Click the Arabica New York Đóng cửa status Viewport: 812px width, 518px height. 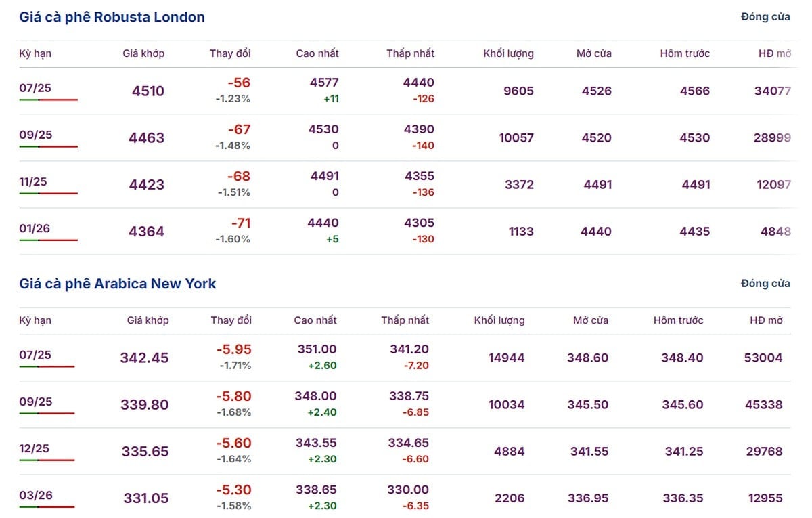(765, 284)
